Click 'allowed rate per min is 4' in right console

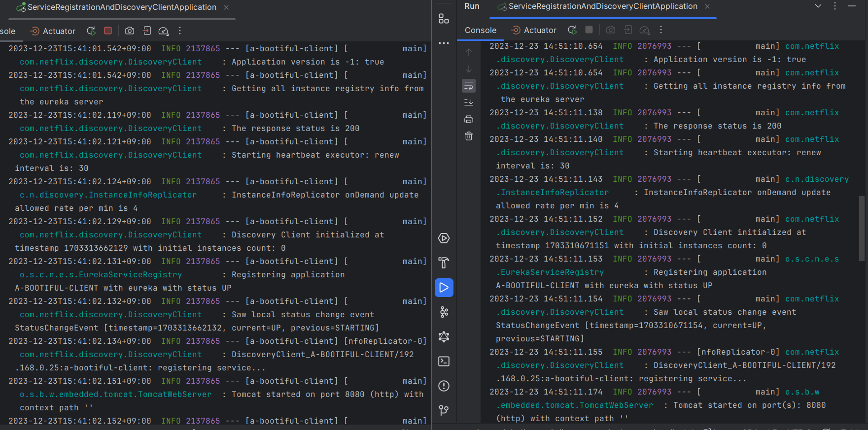[x=557, y=206]
